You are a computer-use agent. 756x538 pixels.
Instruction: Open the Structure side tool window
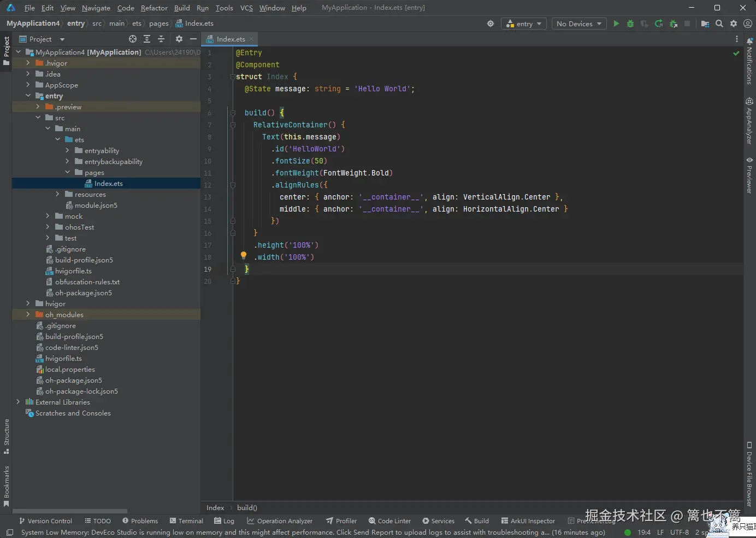tap(7, 437)
